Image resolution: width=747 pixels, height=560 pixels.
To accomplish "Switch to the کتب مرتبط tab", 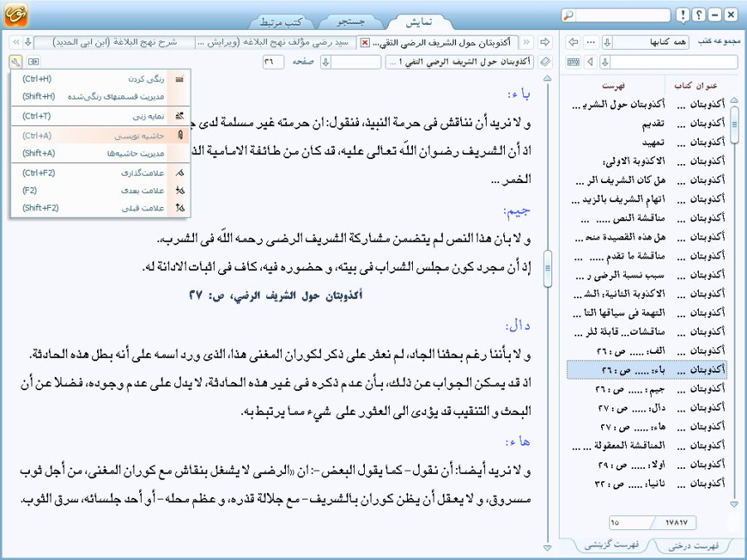I will coord(281,22).
